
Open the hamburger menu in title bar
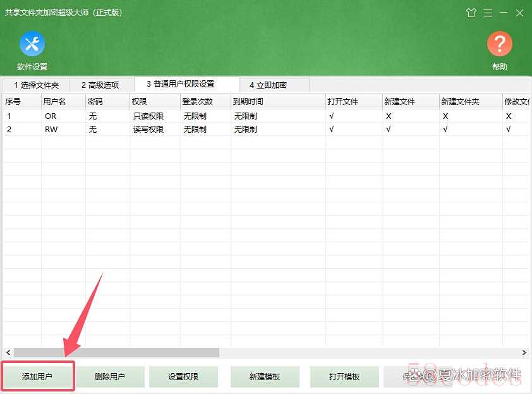click(488, 13)
